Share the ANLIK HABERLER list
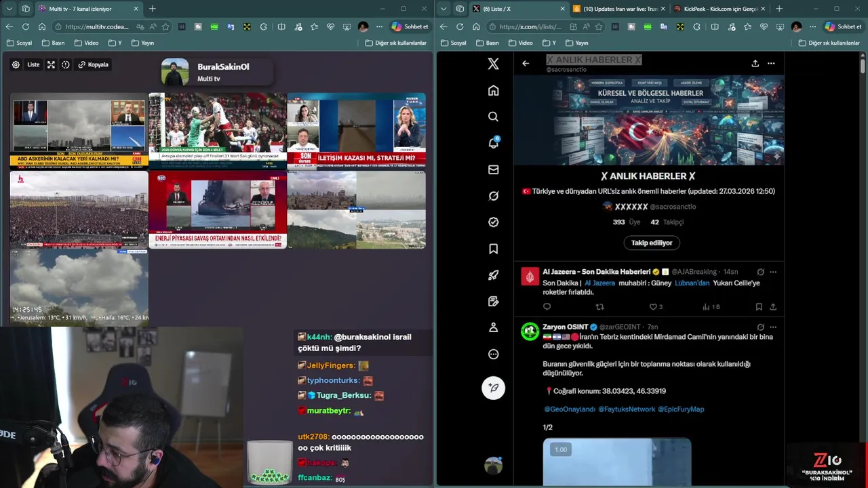 pyautogui.click(x=755, y=63)
